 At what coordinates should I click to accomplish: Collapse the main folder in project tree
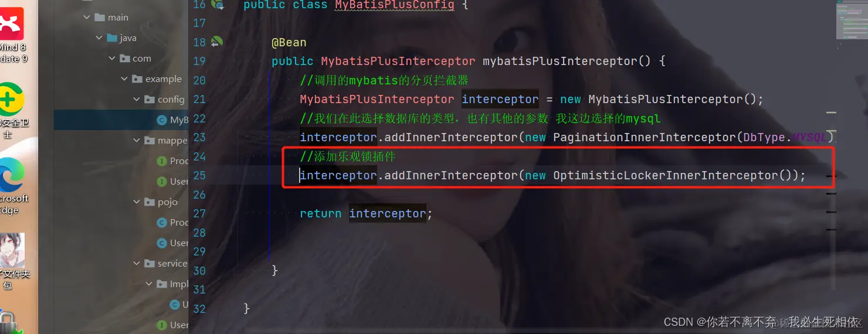[87, 17]
